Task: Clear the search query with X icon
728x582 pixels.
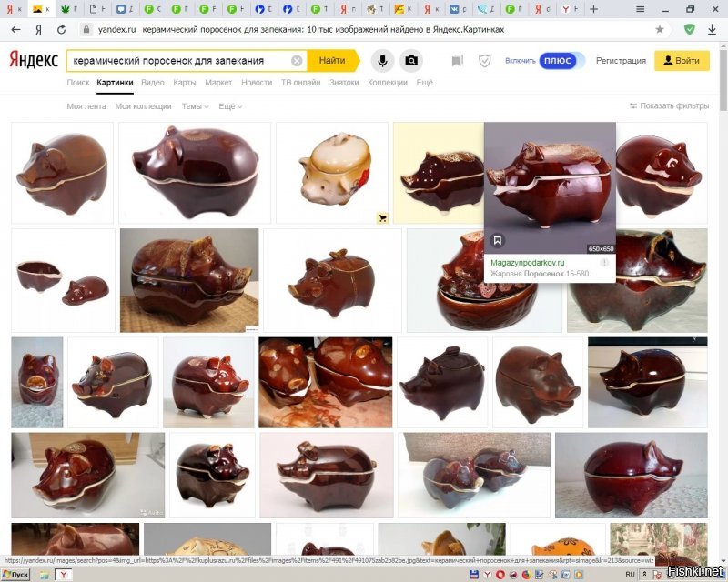Action: 297,61
